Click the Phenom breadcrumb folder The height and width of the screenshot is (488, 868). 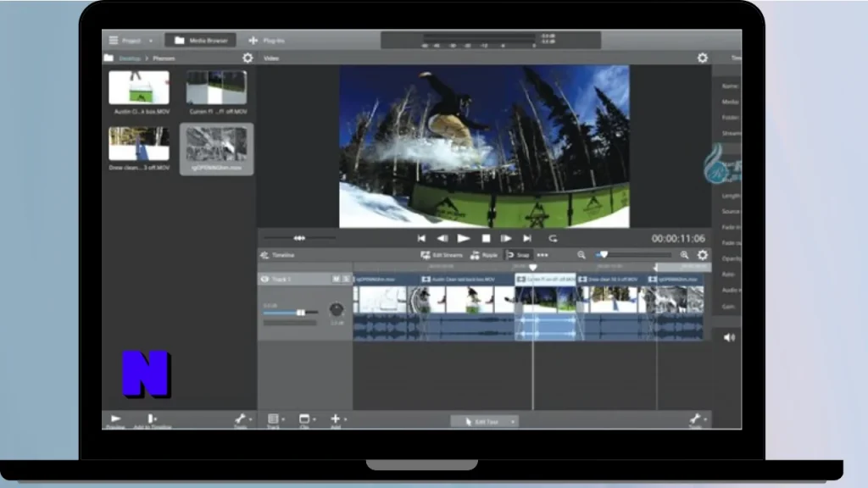click(x=164, y=58)
